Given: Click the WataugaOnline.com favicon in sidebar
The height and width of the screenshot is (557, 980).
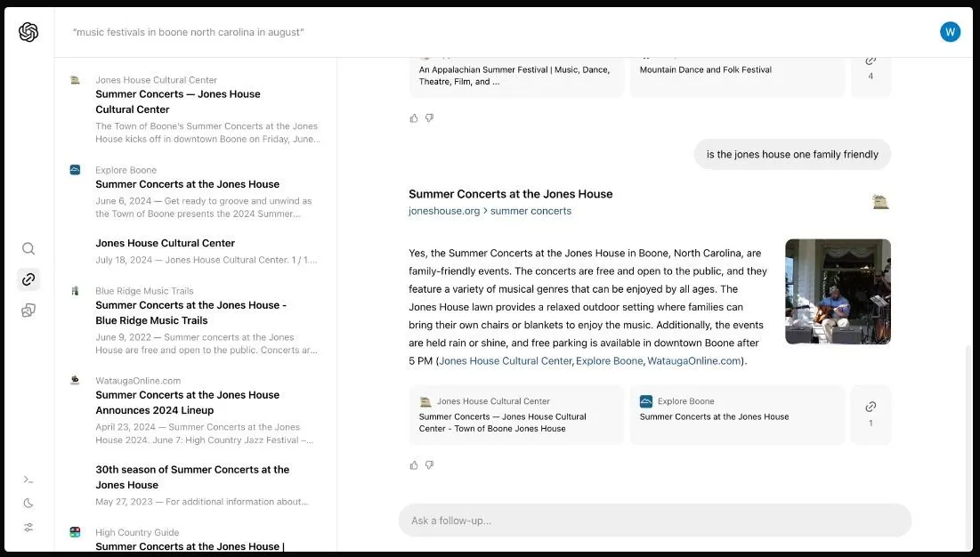Looking at the screenshot, I should (x=75, y=380).
